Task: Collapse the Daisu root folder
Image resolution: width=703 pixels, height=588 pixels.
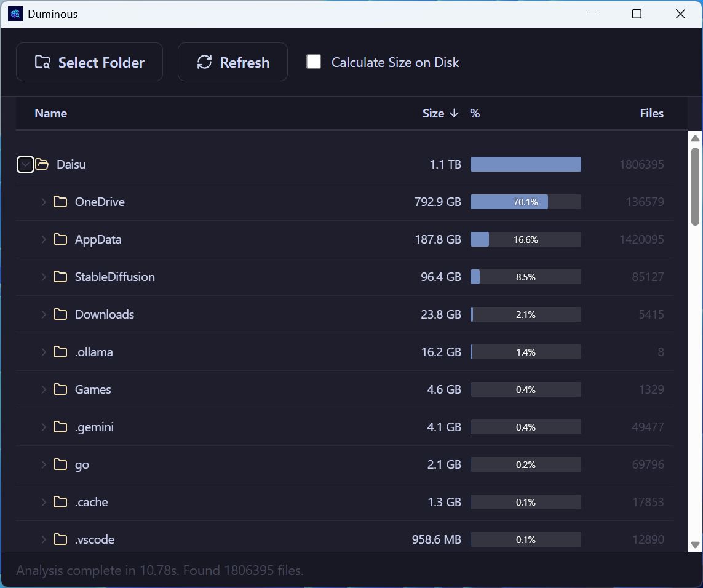Action: (25, 164)
